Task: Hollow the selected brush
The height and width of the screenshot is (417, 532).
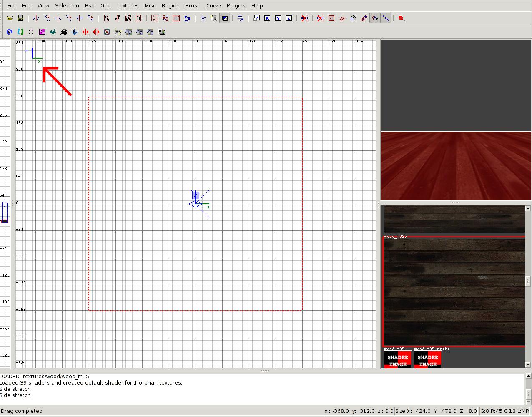Action: [176, 18]
